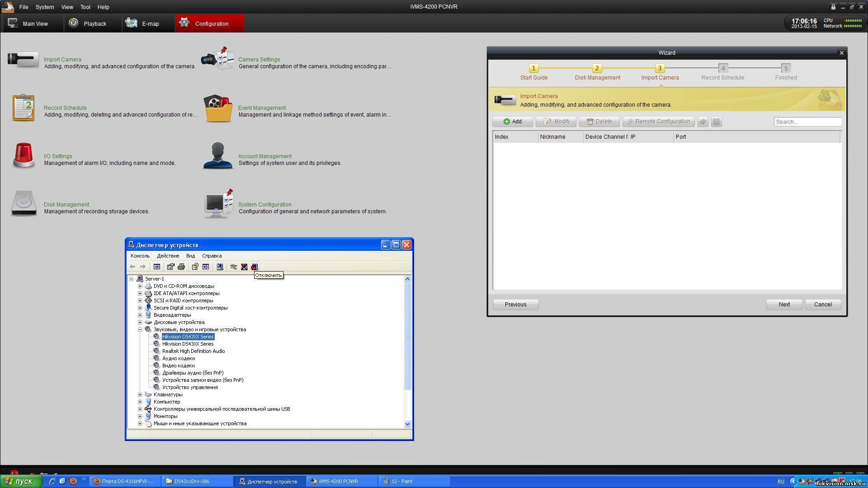Click the refresh icon next to Remote Configuration
This screenshot has height=488, width=868.
(703, 122)
